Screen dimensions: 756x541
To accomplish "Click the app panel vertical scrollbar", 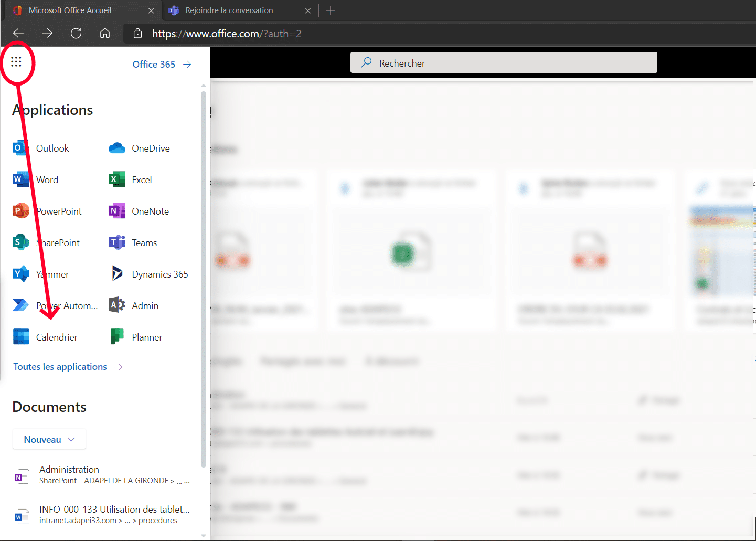I will [204, 278].
